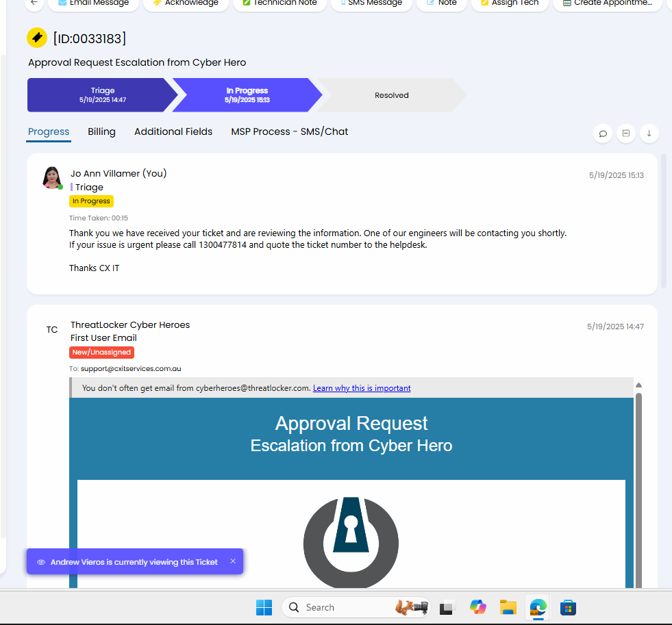Viewport: 672px width, 625px height.
Task: Click 'First User Email' label
Action: [x=103, y=338]
